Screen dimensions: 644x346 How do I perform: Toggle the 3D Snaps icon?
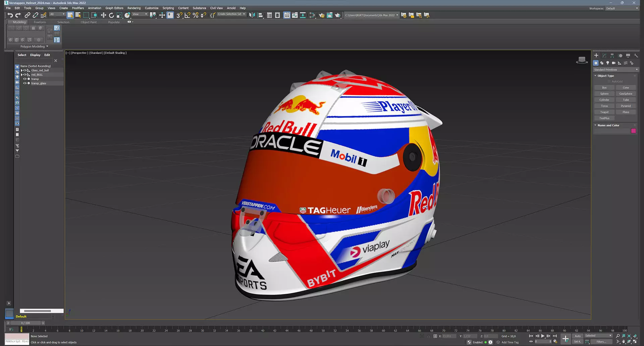[x=179, y=15]
